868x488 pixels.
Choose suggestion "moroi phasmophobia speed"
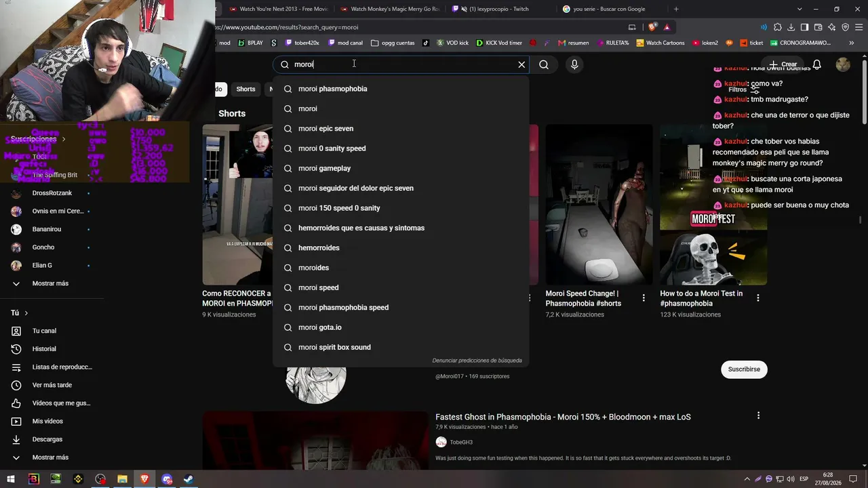(401, 308)
